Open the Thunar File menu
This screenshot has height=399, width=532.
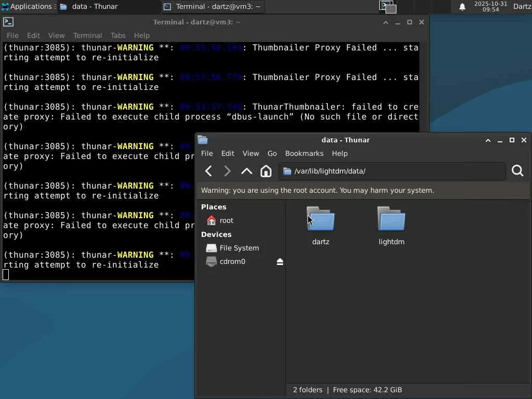pyautogui.click(x=207, y=153)
